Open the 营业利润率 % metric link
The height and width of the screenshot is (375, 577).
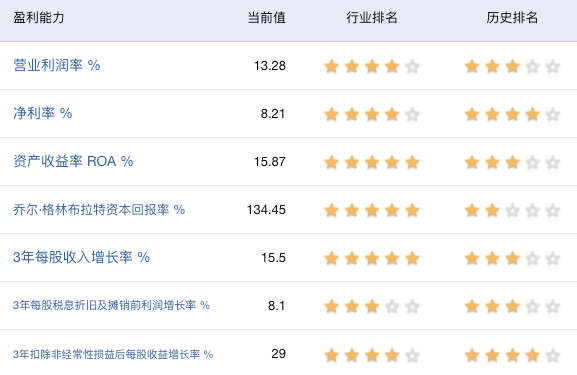pyautogui.click(x=57, y=66)
